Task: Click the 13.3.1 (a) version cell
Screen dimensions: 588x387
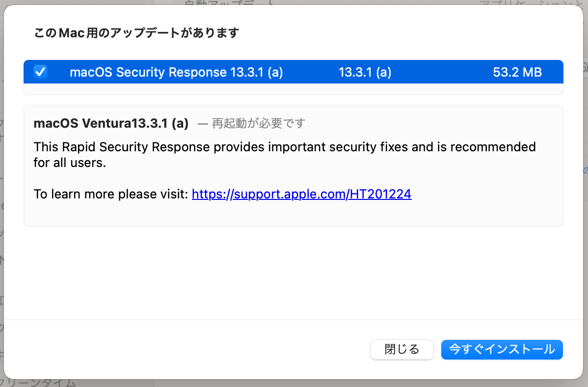Action: pos(365,72)
